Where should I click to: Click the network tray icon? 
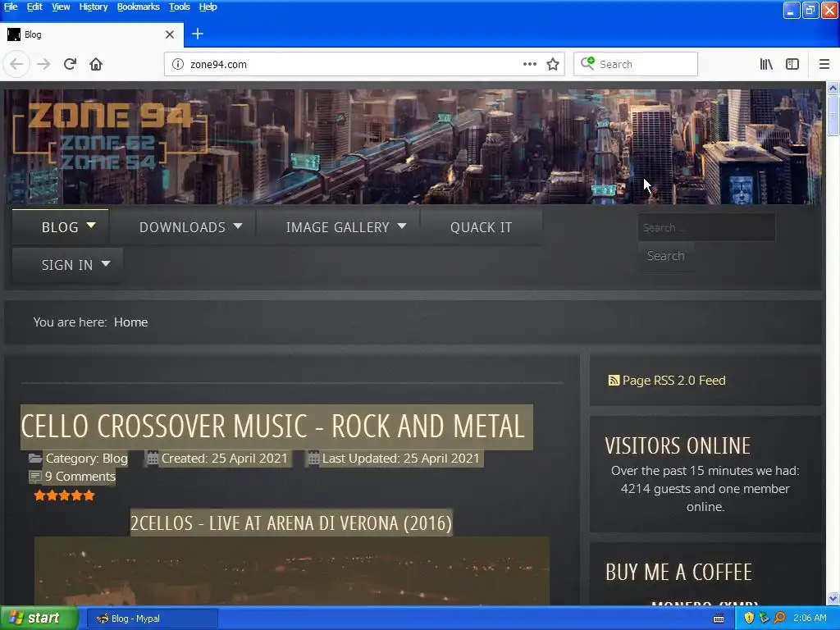click(x=764, y=619)
